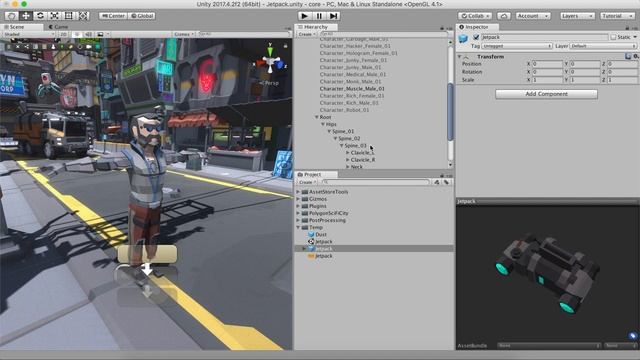The width and height of the screenshot is (640, 360).
Task: Expand the AssetStoreTools folder
Action: [x=298, y=192]
